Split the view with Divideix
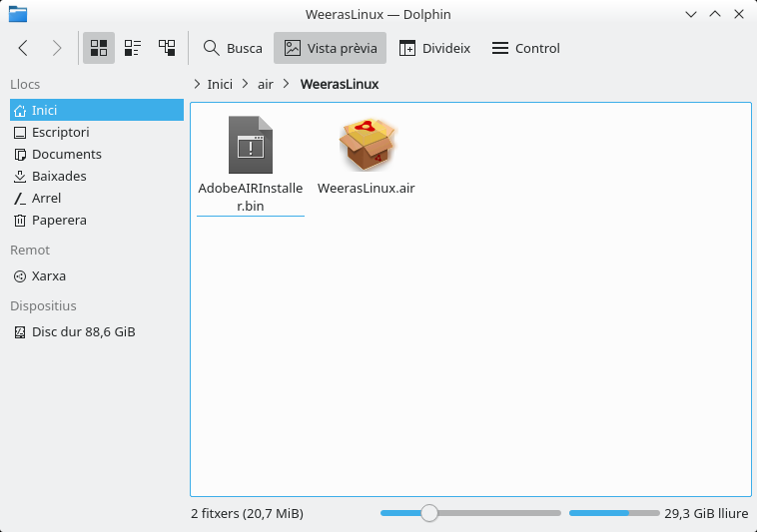Screen dimensions: 757x532 (x=434, y=48)
